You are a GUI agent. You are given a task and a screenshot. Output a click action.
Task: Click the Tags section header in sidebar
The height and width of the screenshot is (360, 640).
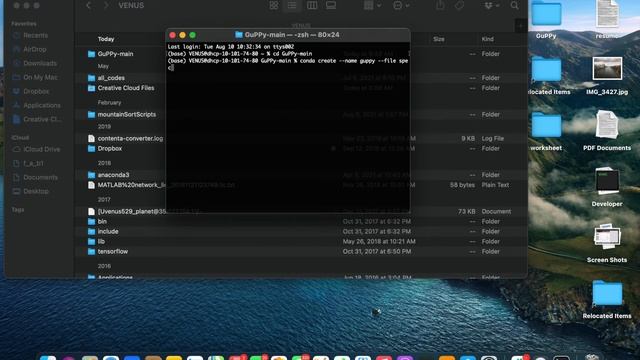[18, 210]
